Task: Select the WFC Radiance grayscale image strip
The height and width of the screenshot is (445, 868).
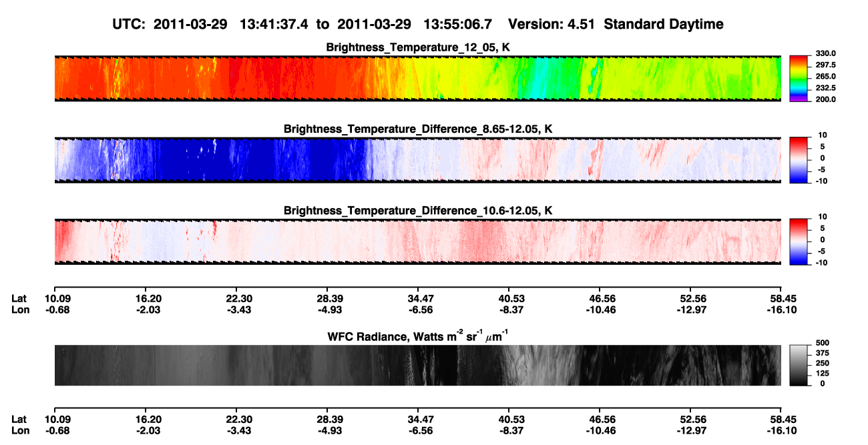Action: [417, 365]
